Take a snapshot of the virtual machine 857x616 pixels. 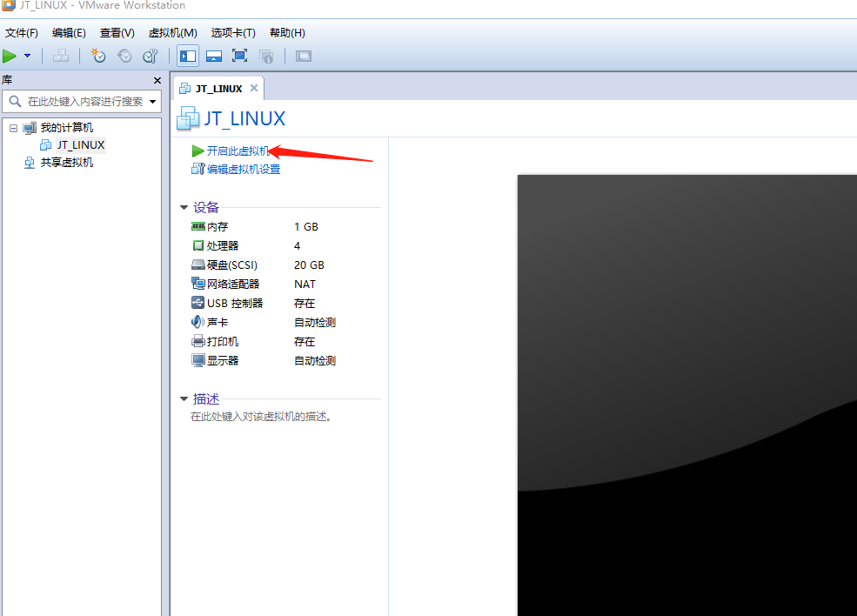pos(98,56)
